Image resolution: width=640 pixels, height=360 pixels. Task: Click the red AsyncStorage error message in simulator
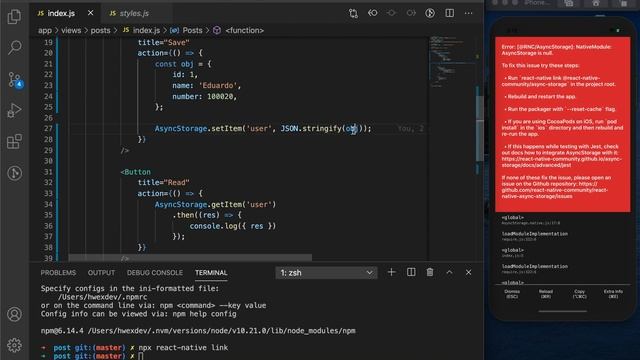click(562, 124)
